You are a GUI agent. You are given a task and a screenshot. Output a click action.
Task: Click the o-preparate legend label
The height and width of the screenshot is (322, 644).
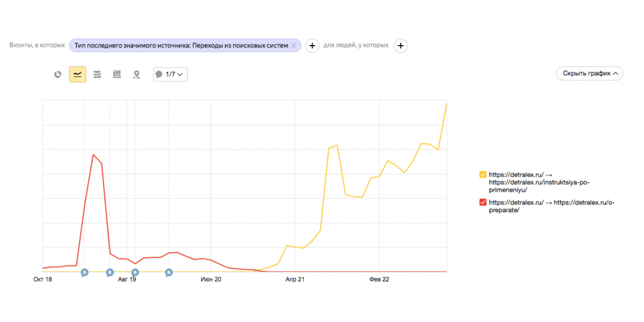pyautogui.click(x=552, y=206)
